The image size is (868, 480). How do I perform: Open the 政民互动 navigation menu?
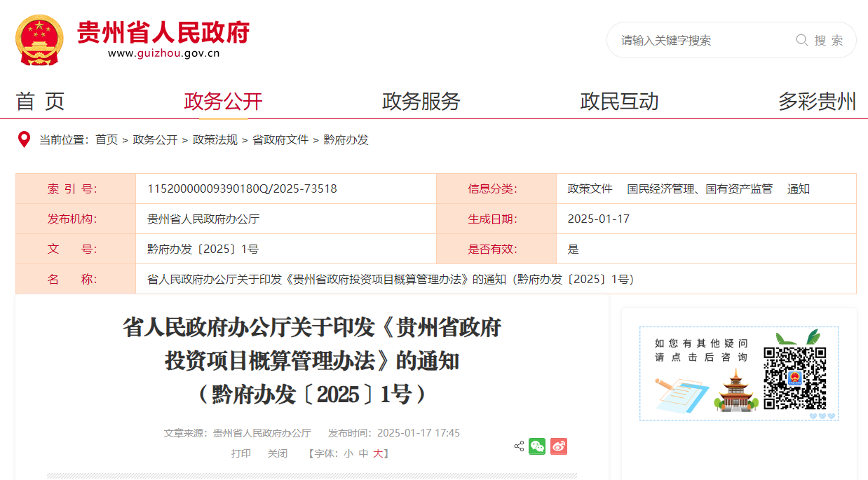pos(620,101)
